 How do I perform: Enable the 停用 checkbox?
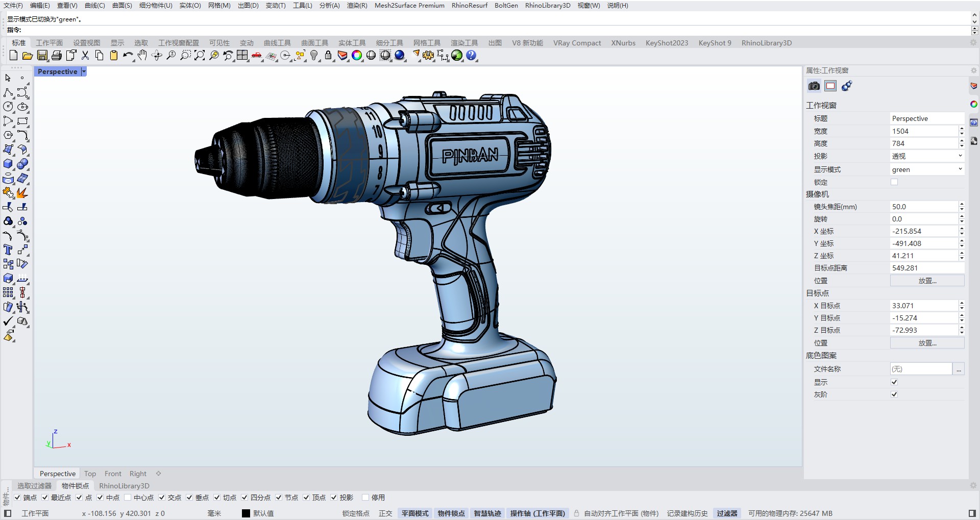[x=365, y=498]
